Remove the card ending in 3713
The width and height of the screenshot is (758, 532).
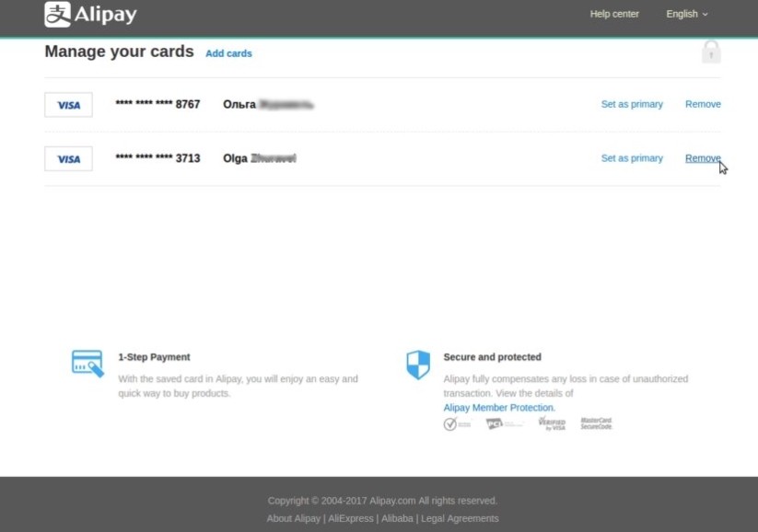[703, 158]
